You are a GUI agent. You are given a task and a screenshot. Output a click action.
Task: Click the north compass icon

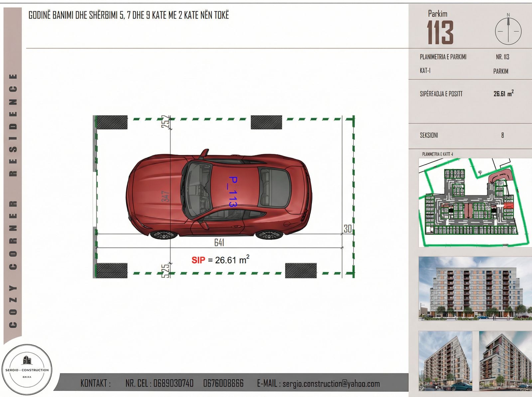coord(508,31)
